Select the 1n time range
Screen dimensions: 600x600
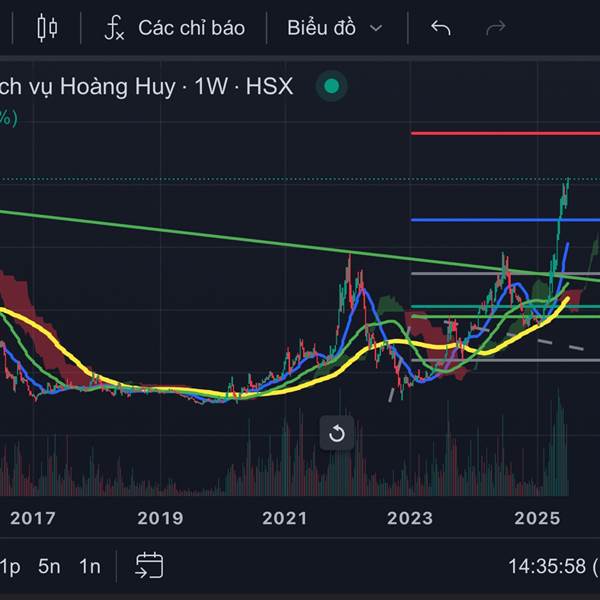(90, 566)
